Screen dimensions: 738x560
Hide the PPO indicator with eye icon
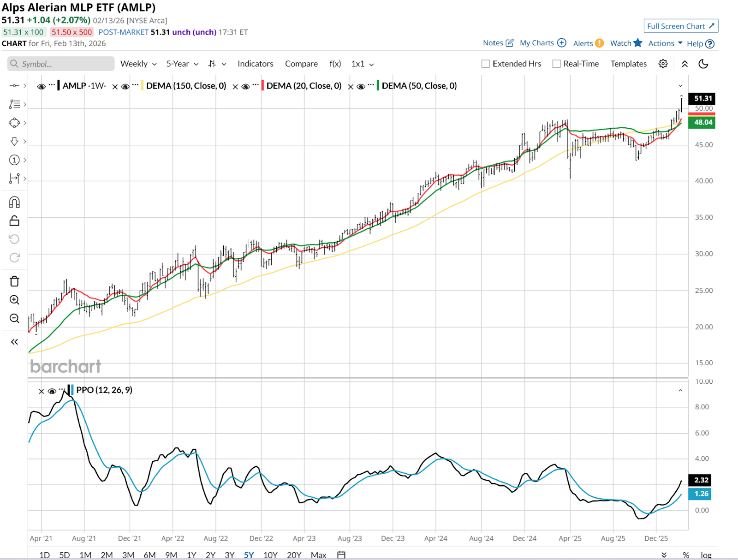pos(52,391)
